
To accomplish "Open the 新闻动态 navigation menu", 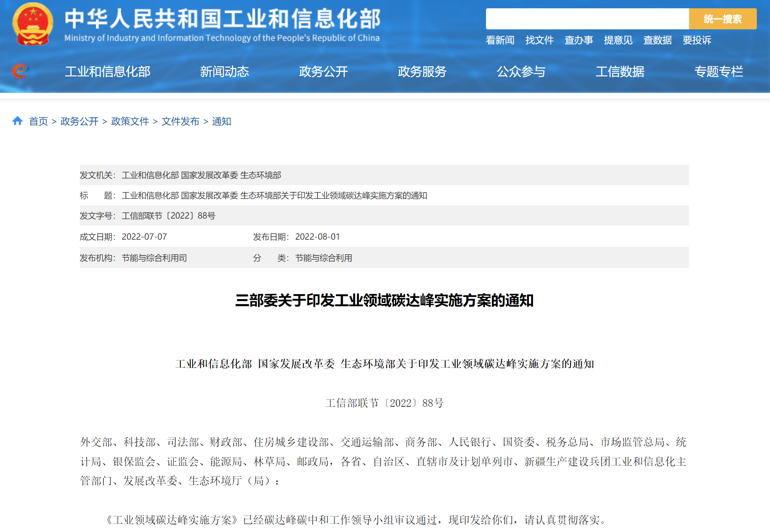I will click(x=224, y=71).
